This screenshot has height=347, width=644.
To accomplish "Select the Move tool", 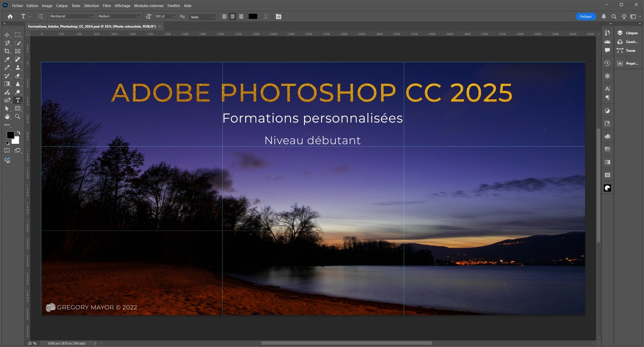I will point(7,35).
